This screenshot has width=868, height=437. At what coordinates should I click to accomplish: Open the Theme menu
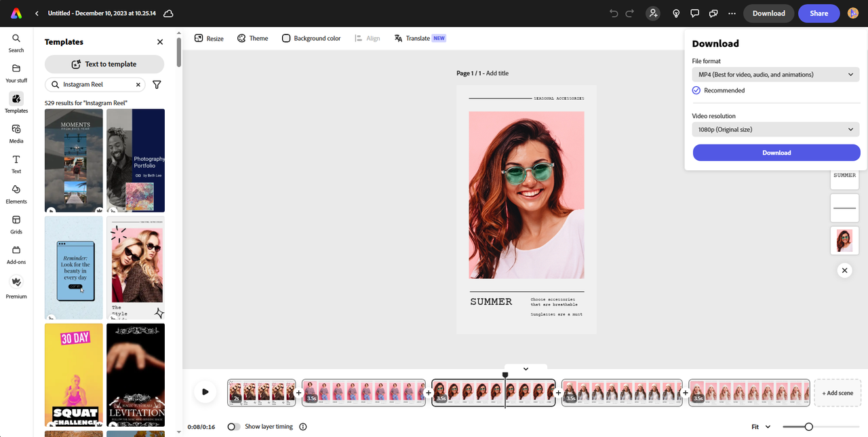[x=252, y=39]
